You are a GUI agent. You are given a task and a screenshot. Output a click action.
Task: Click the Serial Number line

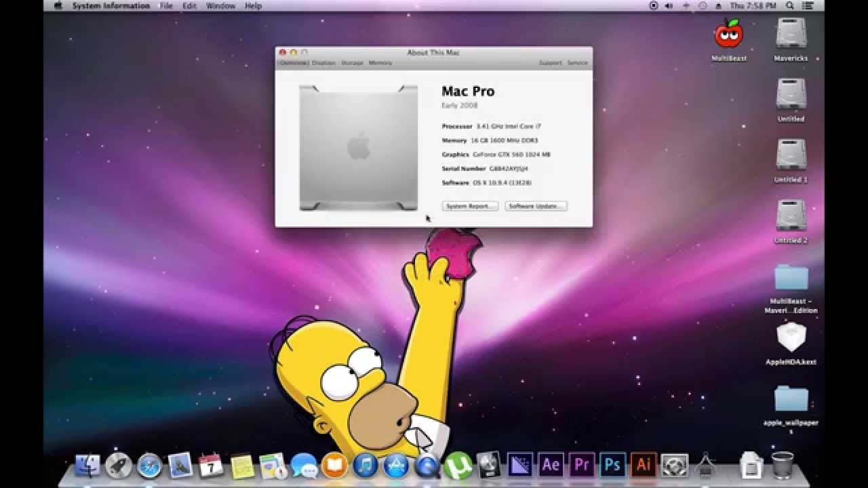pyautogui.click(x=485, y=169)
